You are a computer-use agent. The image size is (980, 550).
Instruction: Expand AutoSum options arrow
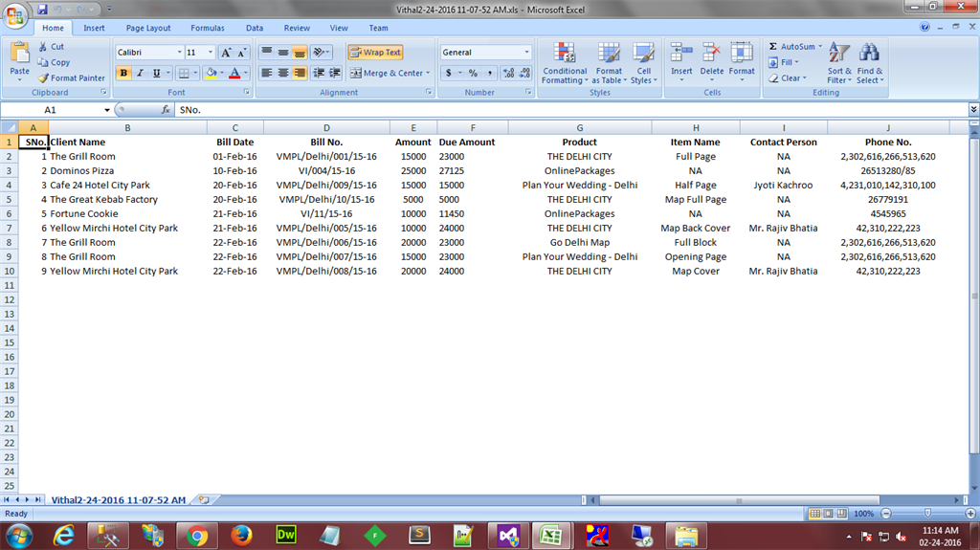tap(820, 46)
